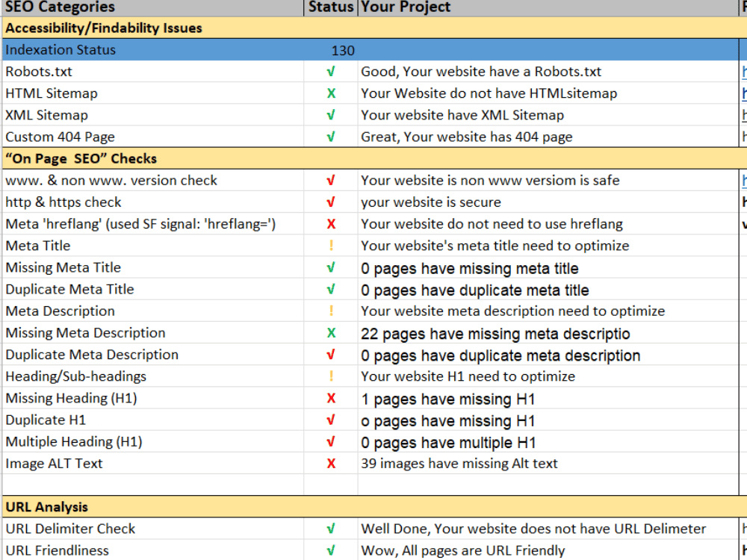This screenshot has height=560, width=747.
Task: Select 'Well Done, Your website does not have URL Delimeter'
Action: click(x=548, y=529)
